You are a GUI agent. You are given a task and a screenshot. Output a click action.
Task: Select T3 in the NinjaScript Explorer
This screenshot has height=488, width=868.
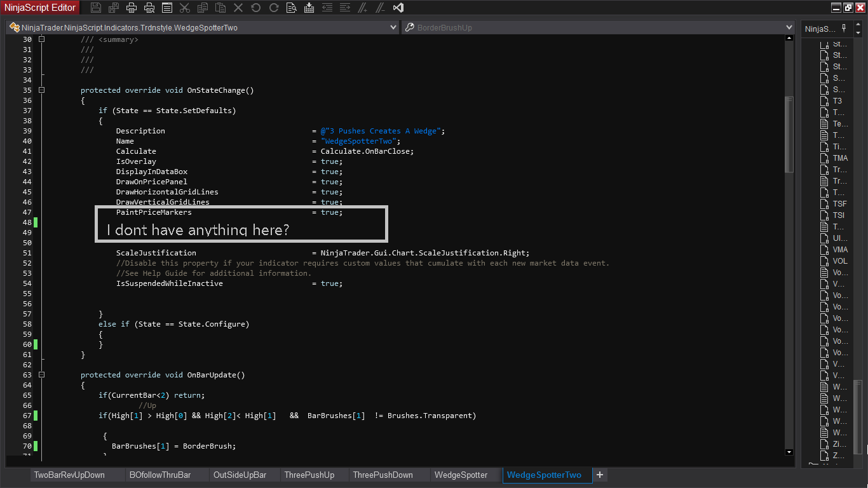click(x=837, y=101)
